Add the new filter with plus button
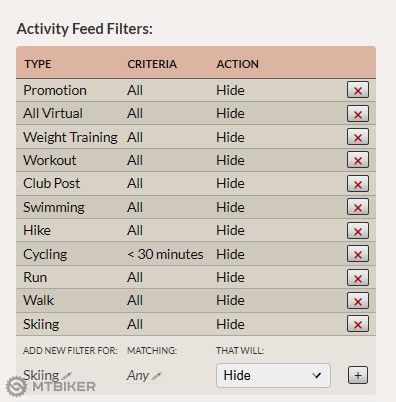 pos(358,375)
